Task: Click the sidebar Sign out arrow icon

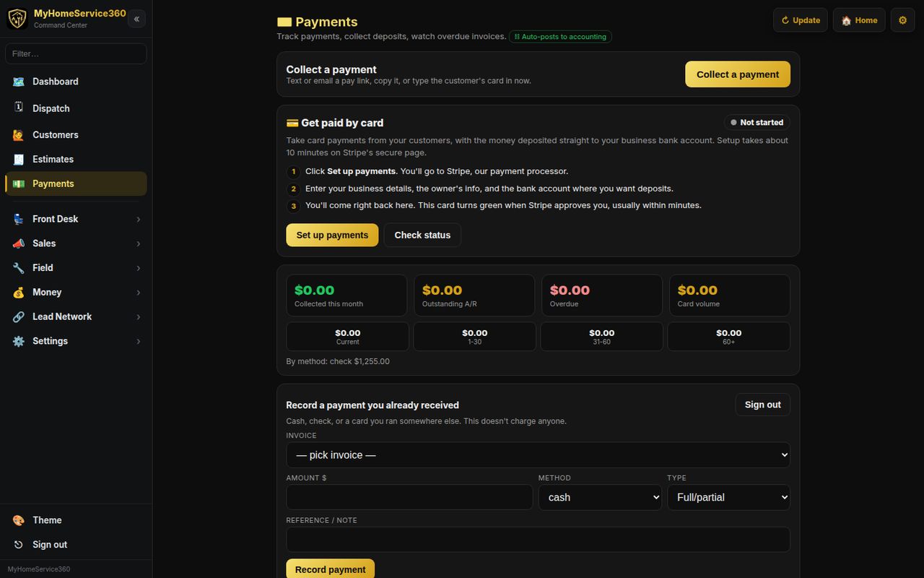Action: tap(19, 545)
